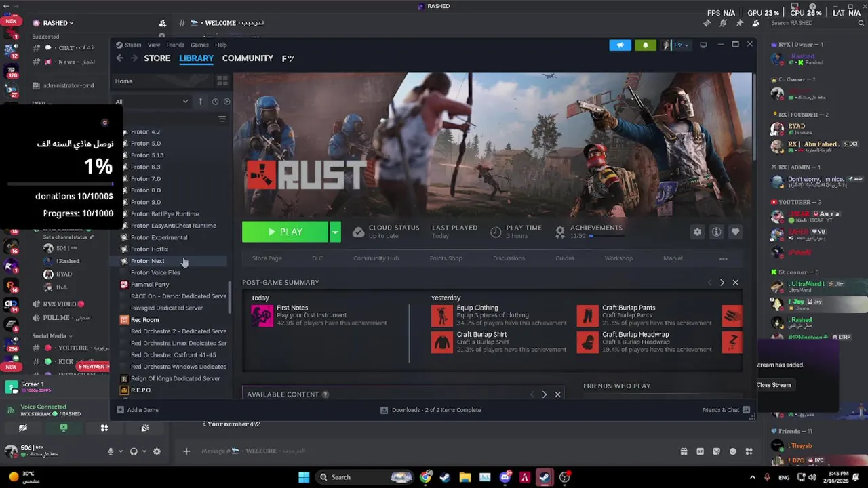Screen dimensions: 868x488
Task: Click Add a Game in Steam footer
Action: tap(138, 410)
